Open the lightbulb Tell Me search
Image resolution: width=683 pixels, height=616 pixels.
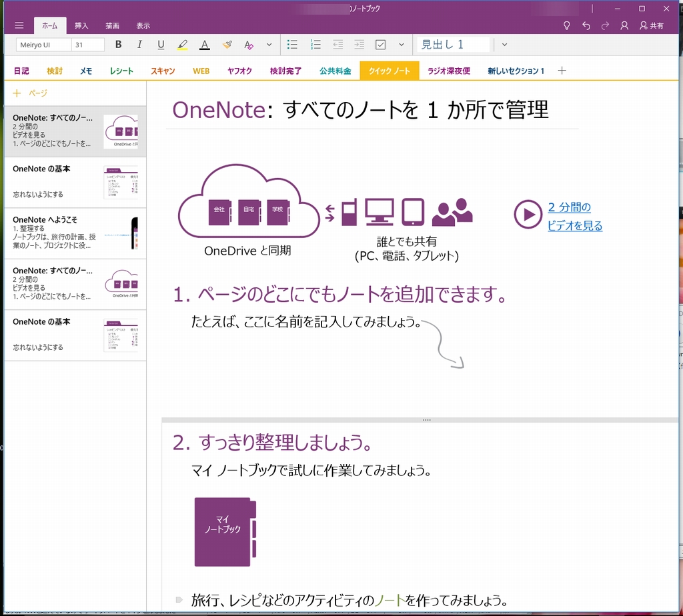567,26
